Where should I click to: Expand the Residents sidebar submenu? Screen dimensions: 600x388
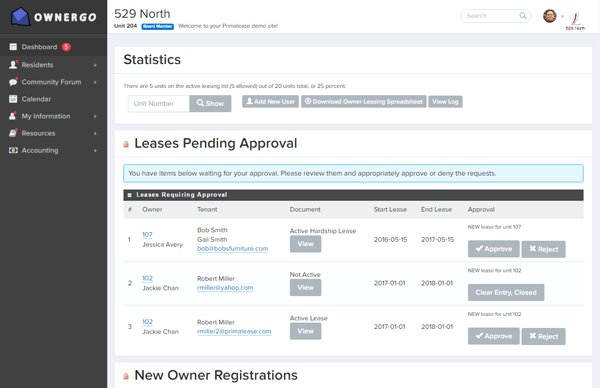pyautogui.click(x=95, y=65)
